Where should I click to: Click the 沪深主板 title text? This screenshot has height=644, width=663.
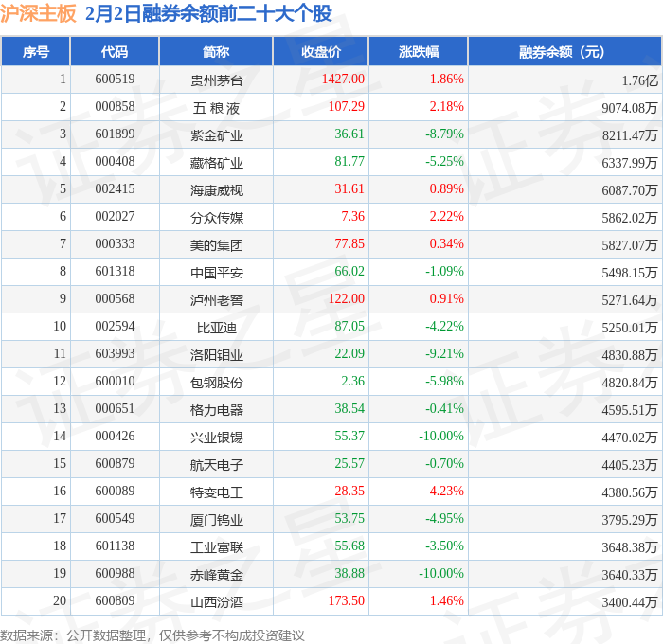point(38,13)
